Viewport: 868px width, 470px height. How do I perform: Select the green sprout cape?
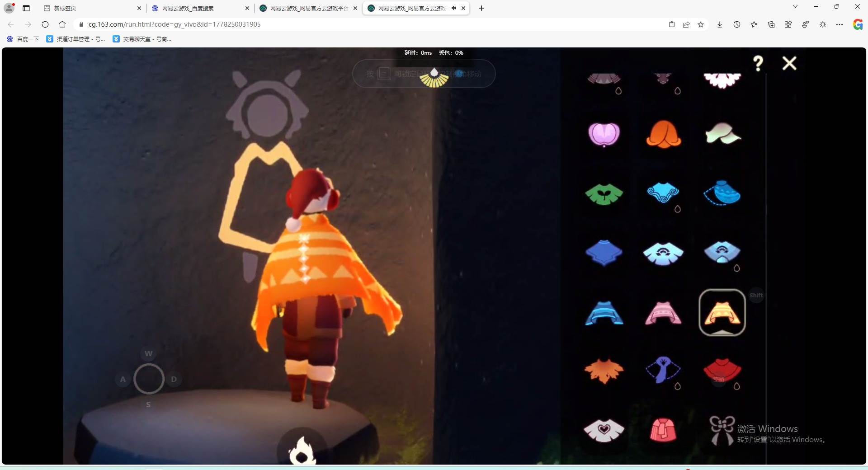point(604,194)
